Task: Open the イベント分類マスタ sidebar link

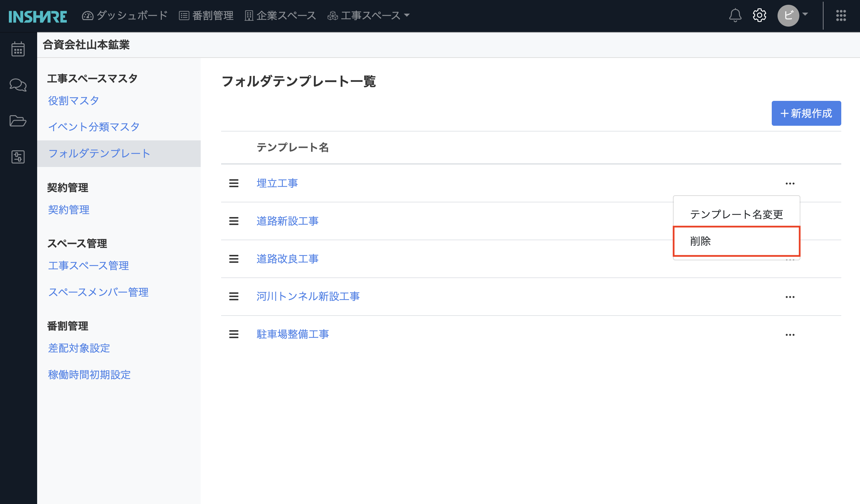Action: [x=94, y=127]
